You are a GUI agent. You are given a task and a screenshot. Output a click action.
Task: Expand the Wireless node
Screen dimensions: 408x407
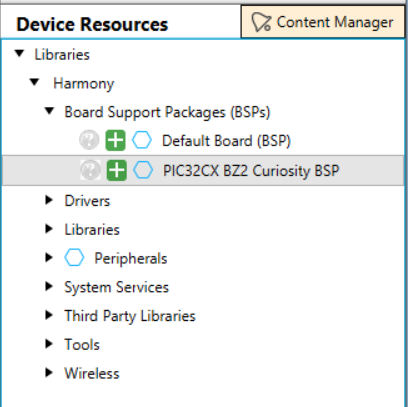[49, 373]
